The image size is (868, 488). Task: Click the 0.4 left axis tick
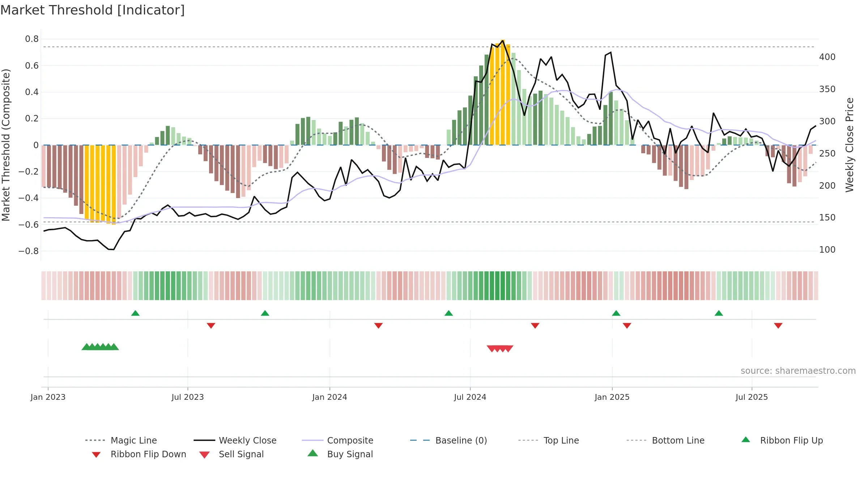pos(32,92)
